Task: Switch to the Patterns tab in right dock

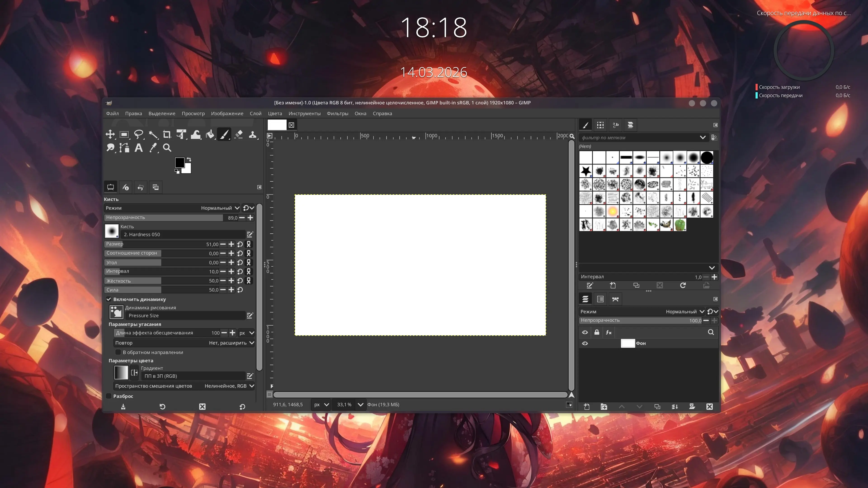Action: pyautogui.click(x=600, y=125)
